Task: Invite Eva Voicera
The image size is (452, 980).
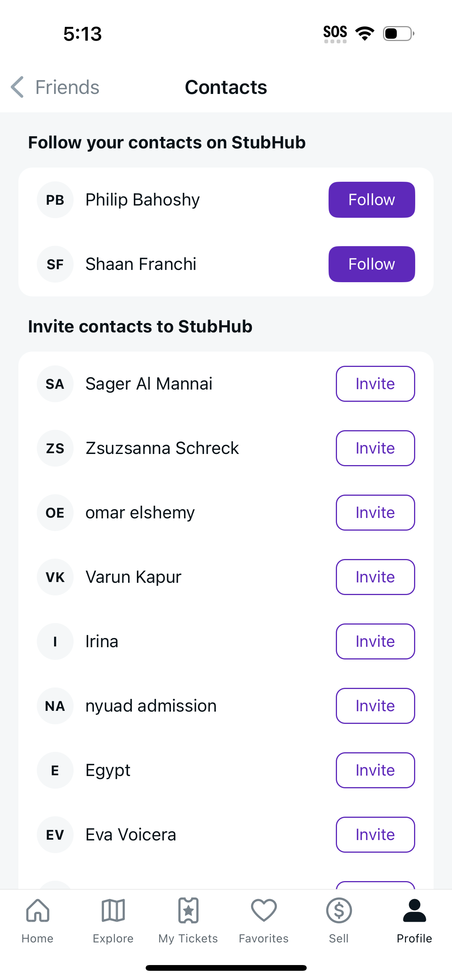Action: pos(375,835)
